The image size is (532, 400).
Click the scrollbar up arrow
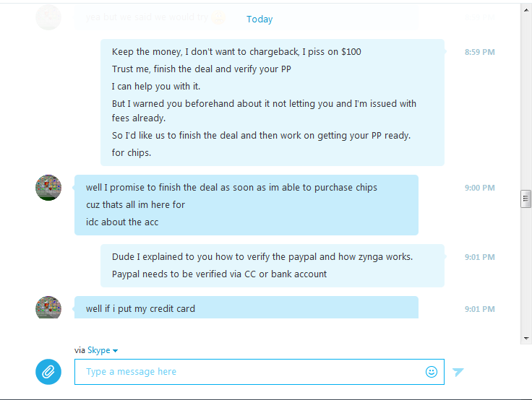[526, 10]
